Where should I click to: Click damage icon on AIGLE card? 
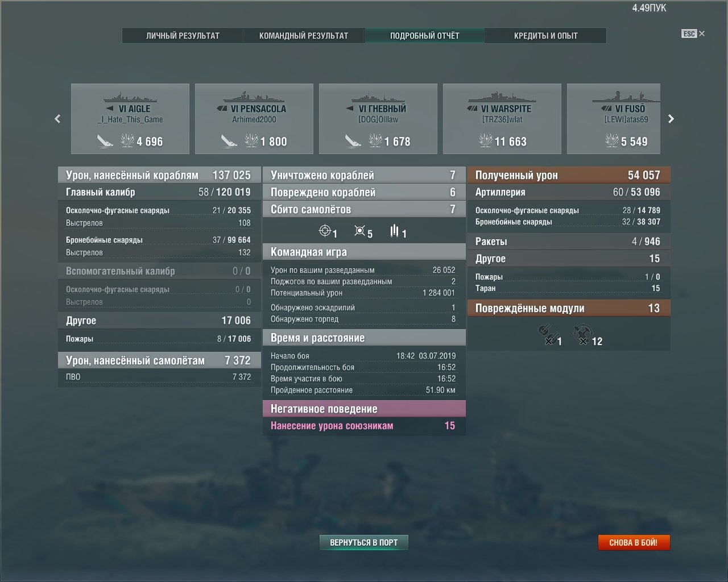[127, 140]
